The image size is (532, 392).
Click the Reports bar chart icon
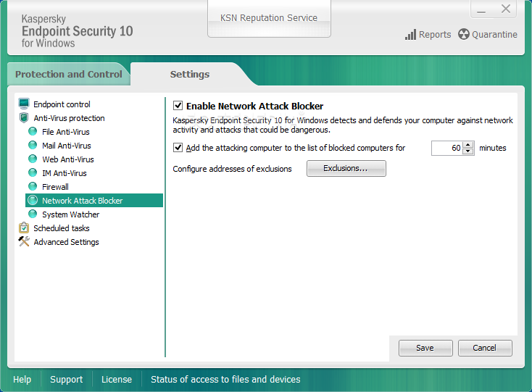410,35
